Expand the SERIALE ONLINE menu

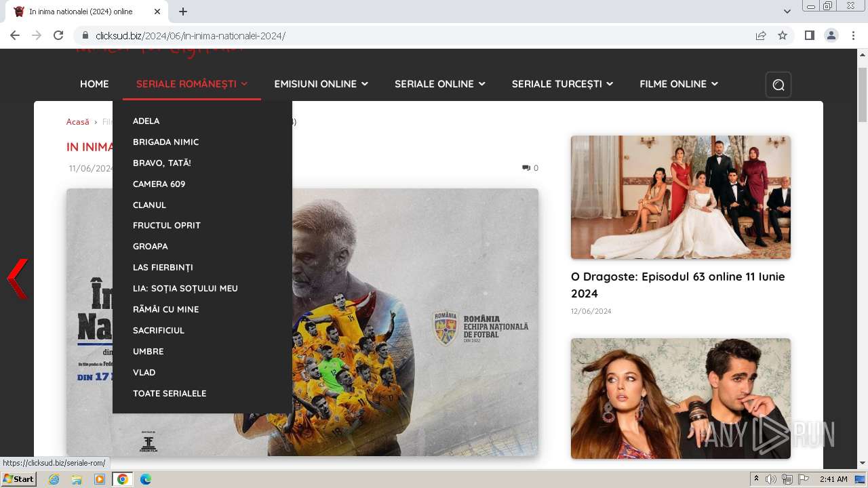coord(440,84)
